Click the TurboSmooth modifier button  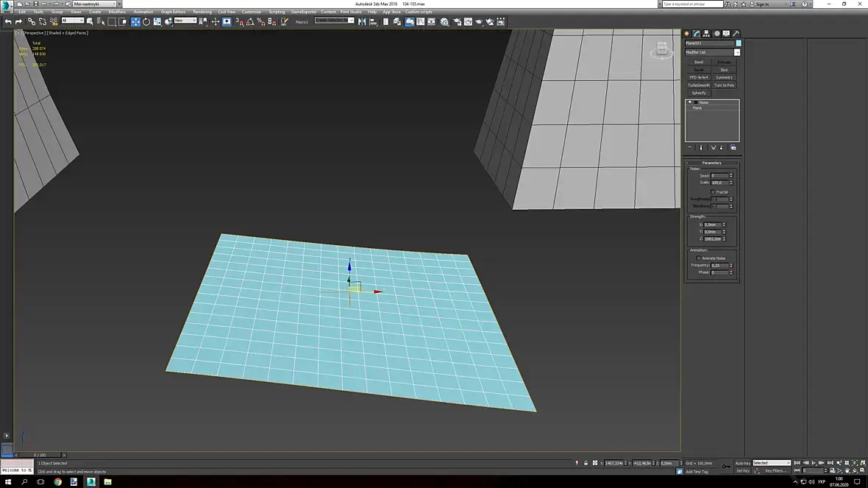699,85
